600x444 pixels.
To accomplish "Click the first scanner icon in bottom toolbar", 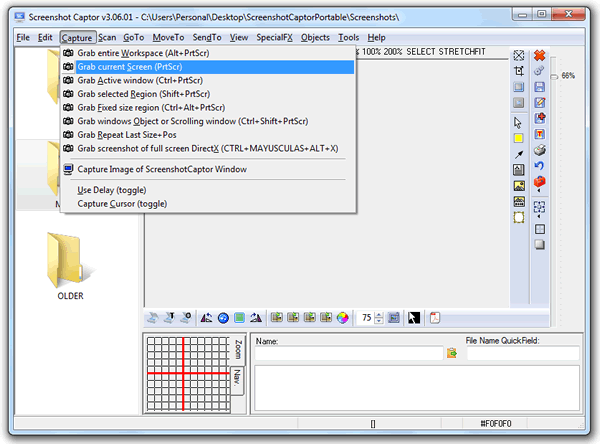I will (x=152, y=318).
